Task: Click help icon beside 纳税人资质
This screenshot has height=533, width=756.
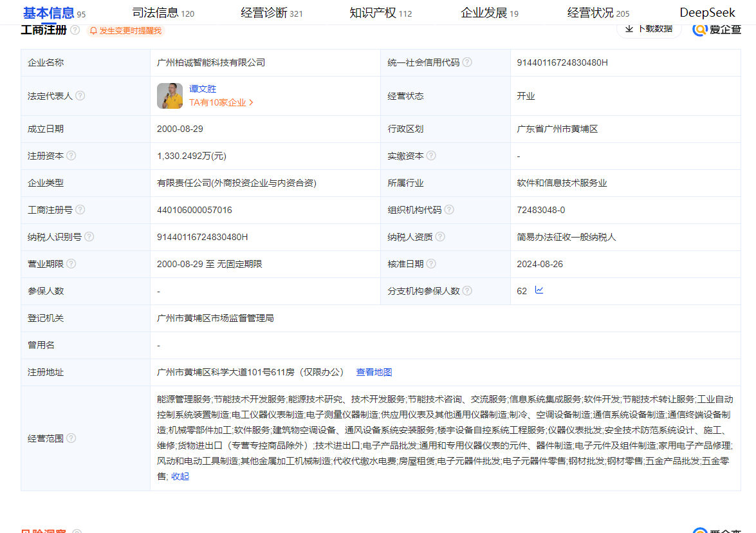Action: (440, 237)
